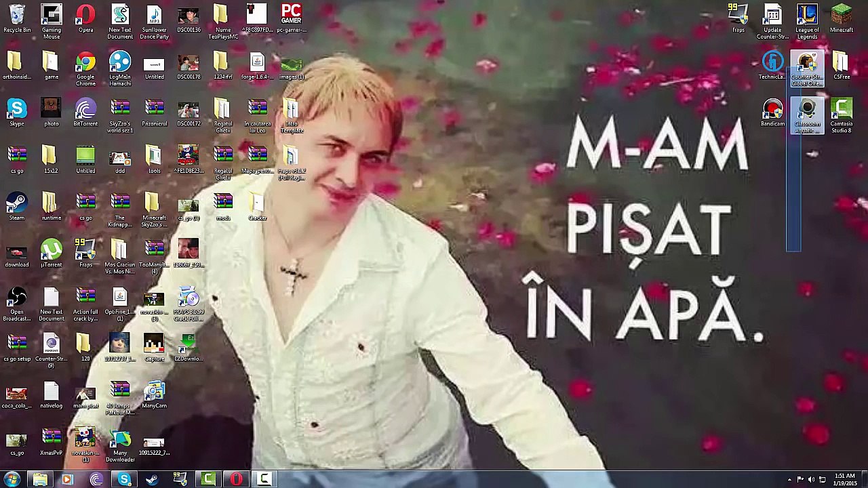
Task: Open the tools folder
Action: point(154,160)
